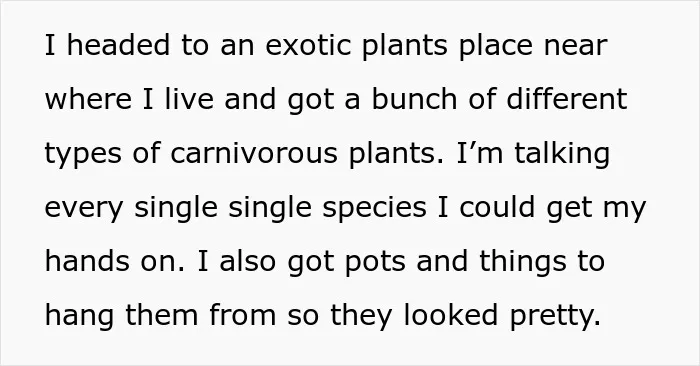Click the word "headed" at the start

(x=118, y=45)
